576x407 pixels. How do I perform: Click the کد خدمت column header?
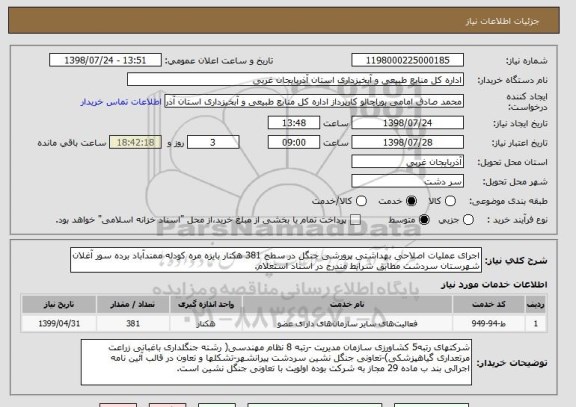click(x=489, y=304)
